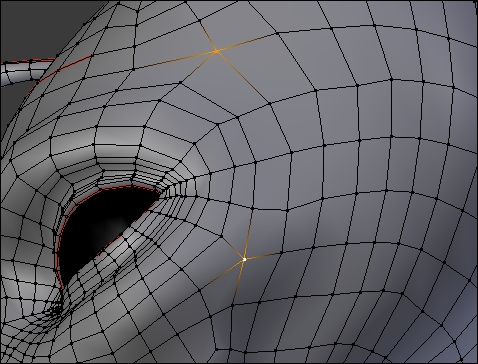
Task: Select the red seam edge on the tubular piece
Action: tap(28, 61)
